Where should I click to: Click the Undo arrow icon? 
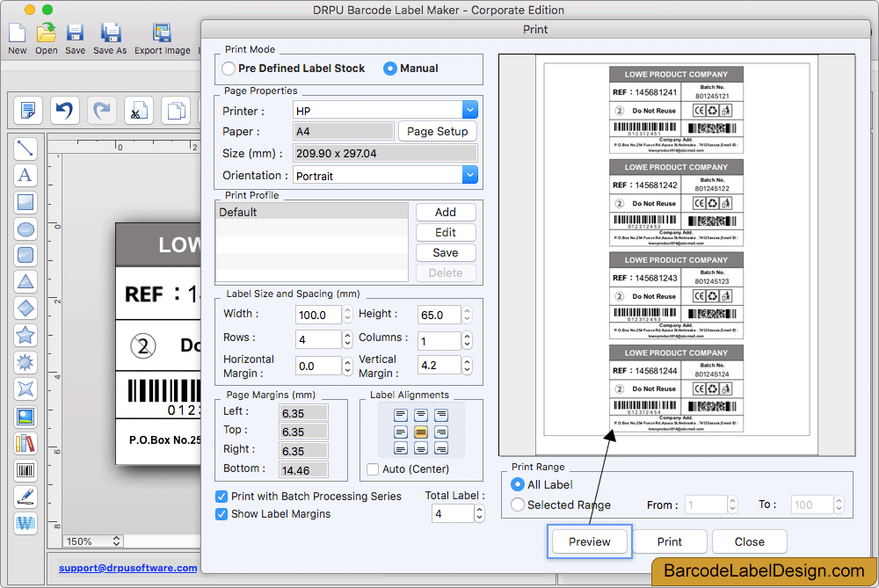tap(64, 110)
